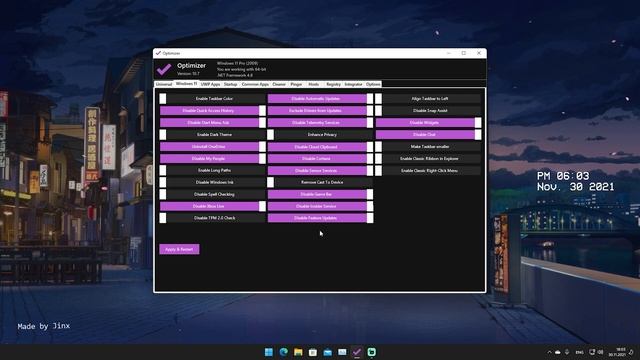Viewport: 640px width, 360px height.
Task: Open the Mail app taskbar icon
Action: [327, 352]
